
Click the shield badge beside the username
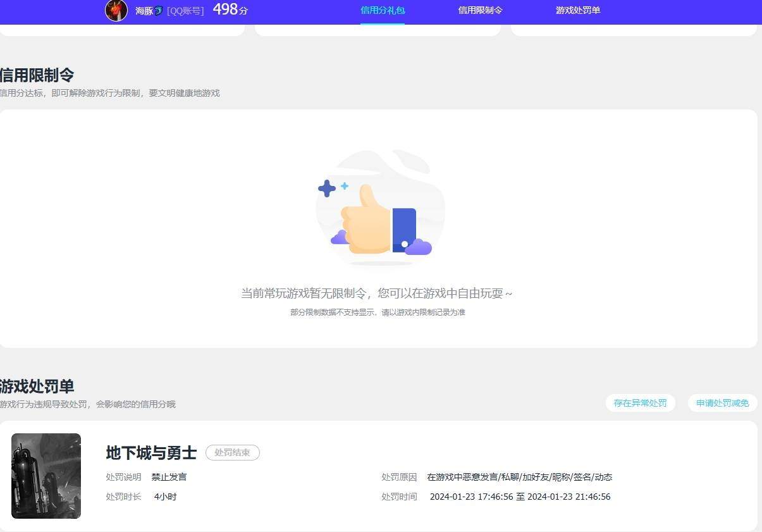coord(159,11)
